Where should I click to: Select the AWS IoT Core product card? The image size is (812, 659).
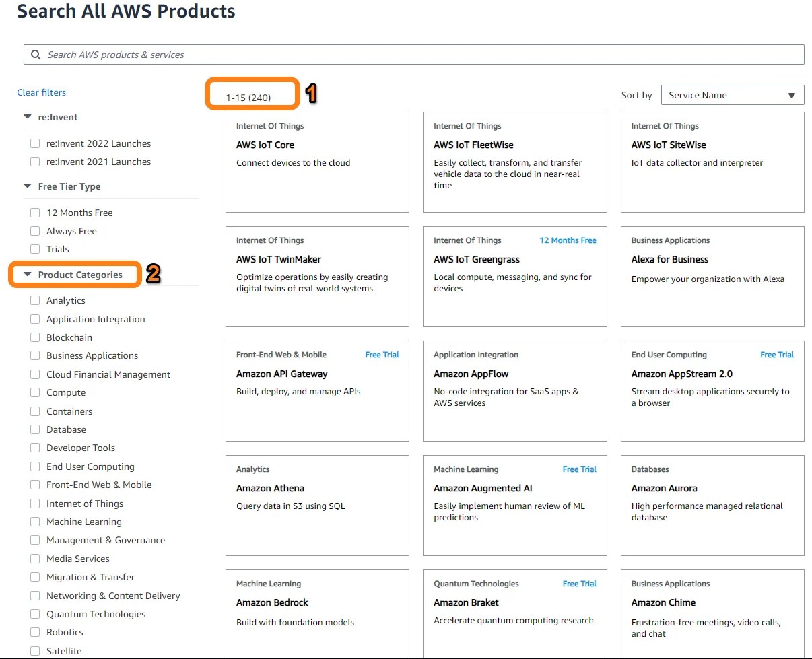[x=316, y=162]
